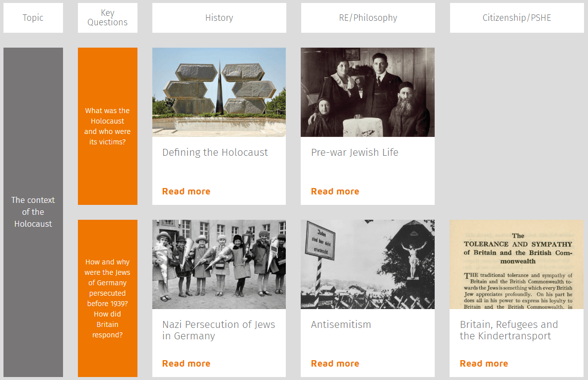Click the 'The context of the Holocaust' topic cell

click(x=33, y=212)
